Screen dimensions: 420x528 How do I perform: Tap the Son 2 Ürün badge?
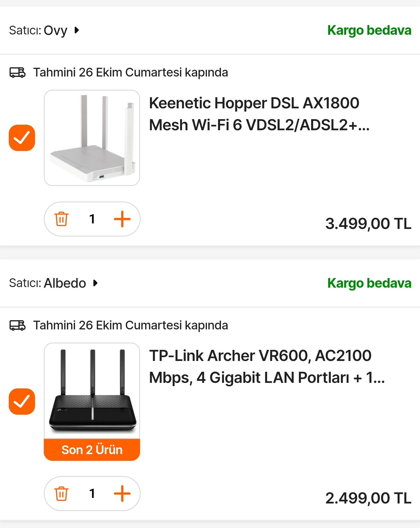coord(92,450)
